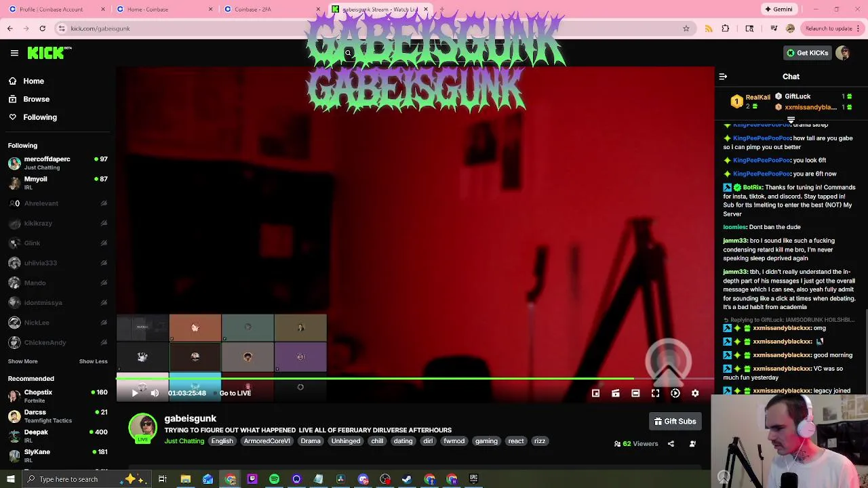Select the Drama tag
The height and width of the screenshot is (488, 868).
pyautogui.click(x=311, y=441)
